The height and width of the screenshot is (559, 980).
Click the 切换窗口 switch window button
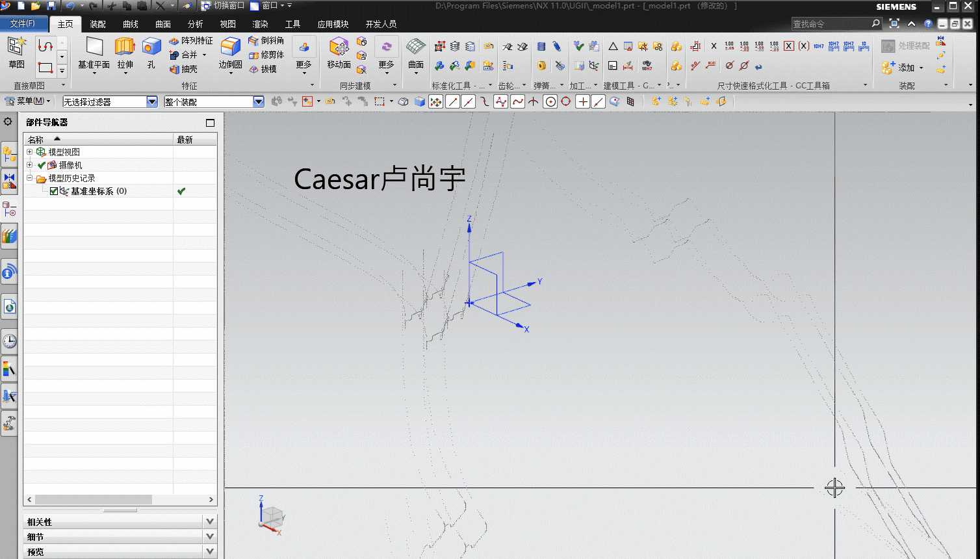click(x=223, y=6)
